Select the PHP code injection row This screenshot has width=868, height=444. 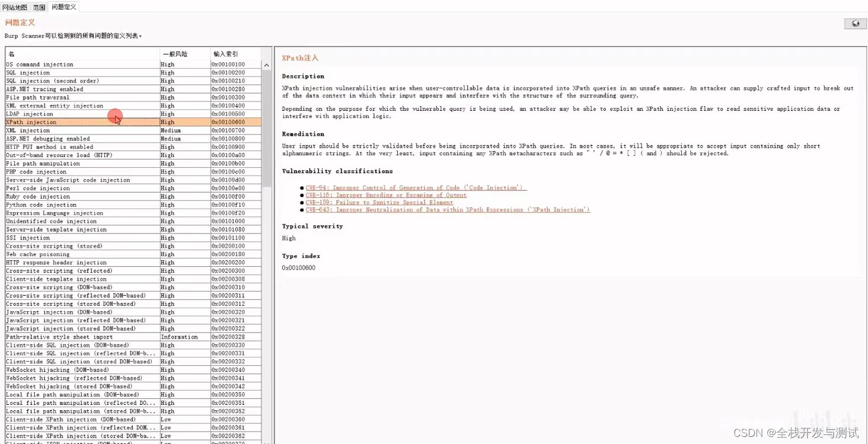(133, 172)
